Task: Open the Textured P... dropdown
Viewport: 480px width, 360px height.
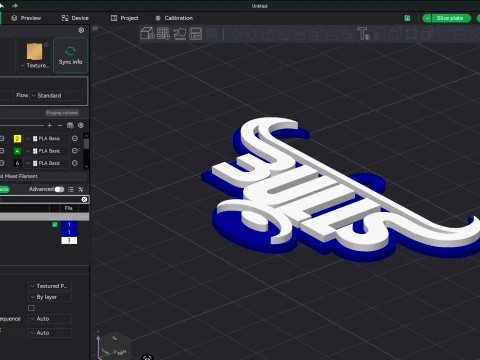Action: pos(50,286)
